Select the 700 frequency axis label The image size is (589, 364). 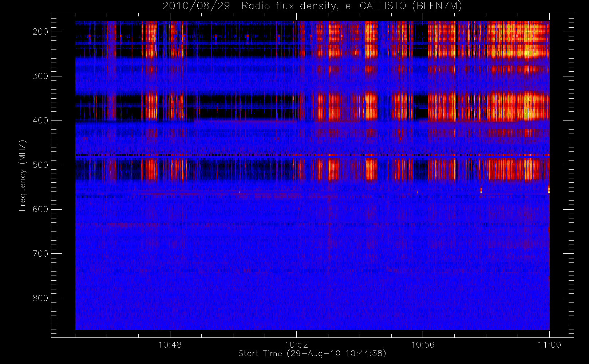tap(40, 254)
